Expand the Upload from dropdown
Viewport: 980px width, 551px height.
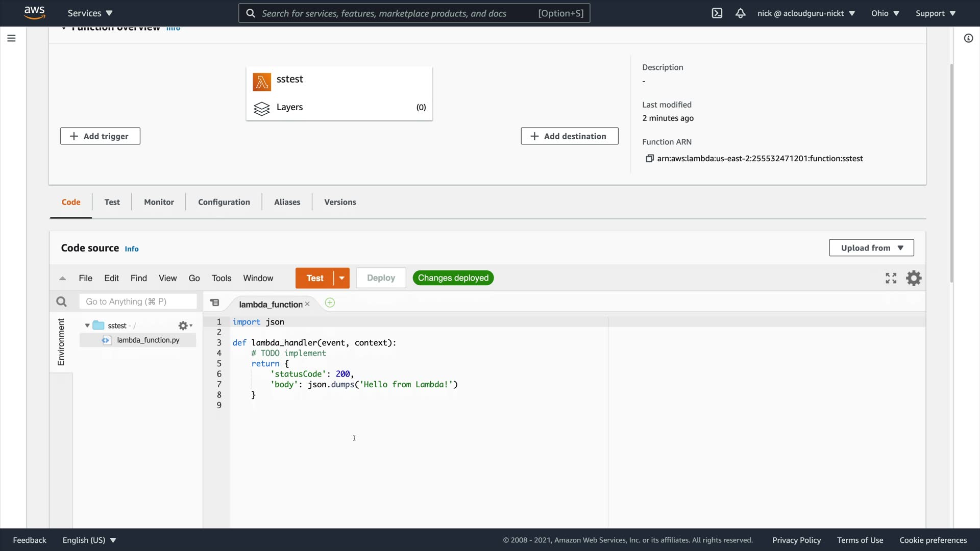[x=871, y=248]
